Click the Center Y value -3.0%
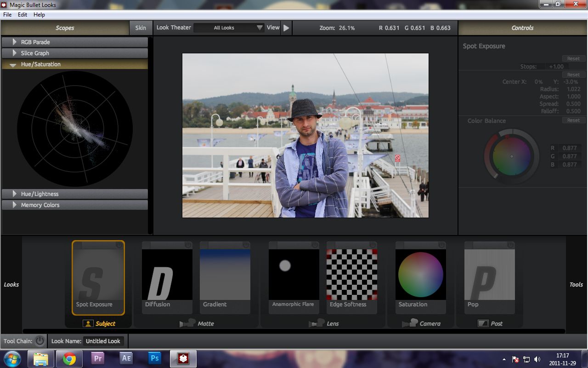 point(571,81)
